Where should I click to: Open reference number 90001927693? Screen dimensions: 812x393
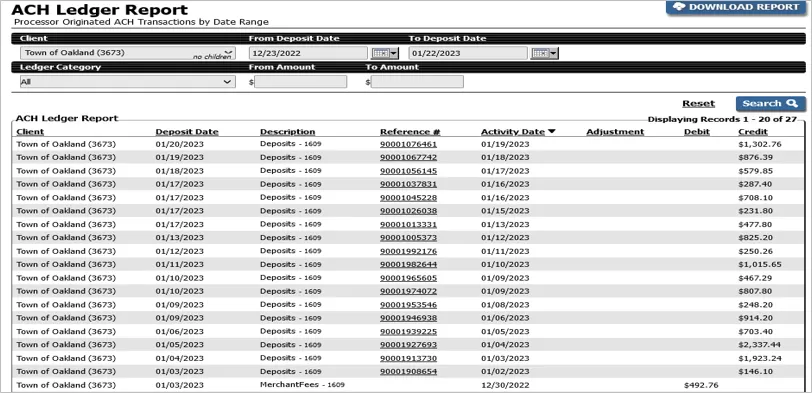click(x=408, y=345)
